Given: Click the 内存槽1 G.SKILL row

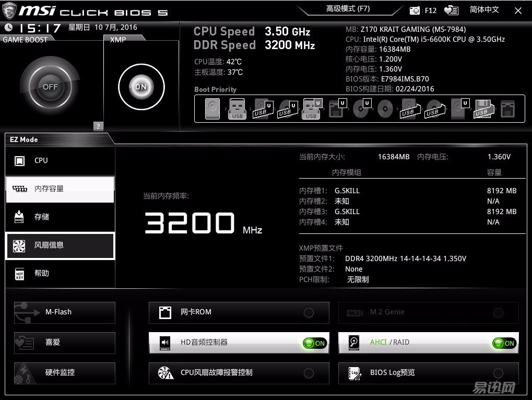Looking at the screenshot, I should [x=408, y=191].
